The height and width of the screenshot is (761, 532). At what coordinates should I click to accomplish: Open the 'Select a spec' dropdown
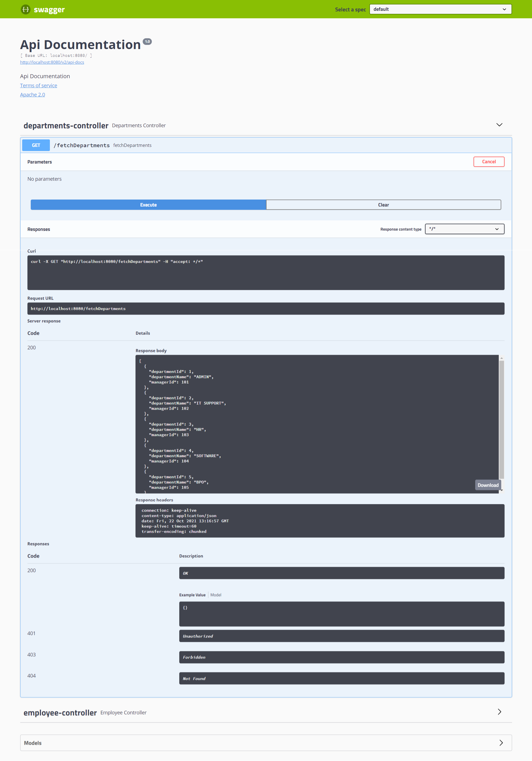pyautogui.click(x=439, y=9)
